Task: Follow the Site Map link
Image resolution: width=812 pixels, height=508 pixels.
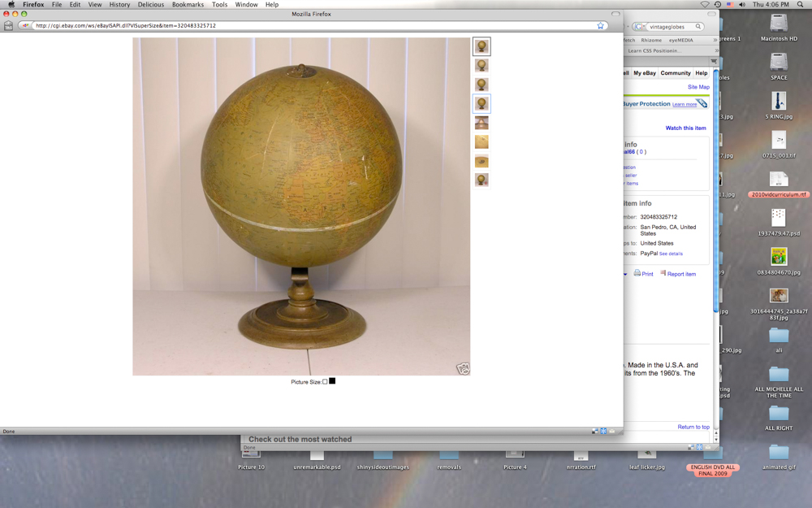Action: click(x=698, y=87)
